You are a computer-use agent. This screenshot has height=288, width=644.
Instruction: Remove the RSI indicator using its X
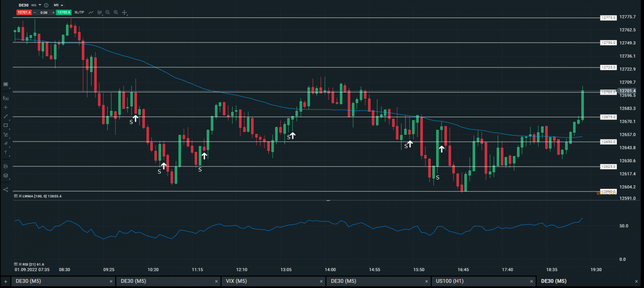pyautogui.click(x=20, y=264)
